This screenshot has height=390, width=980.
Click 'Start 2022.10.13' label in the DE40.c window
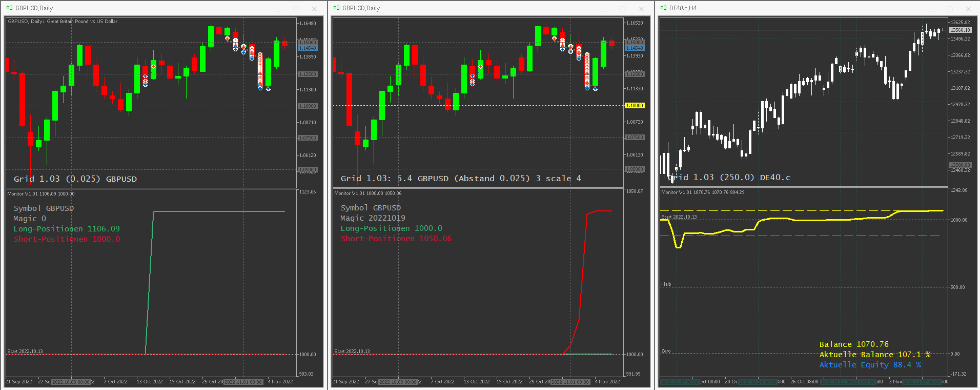(x=679, y=217)
